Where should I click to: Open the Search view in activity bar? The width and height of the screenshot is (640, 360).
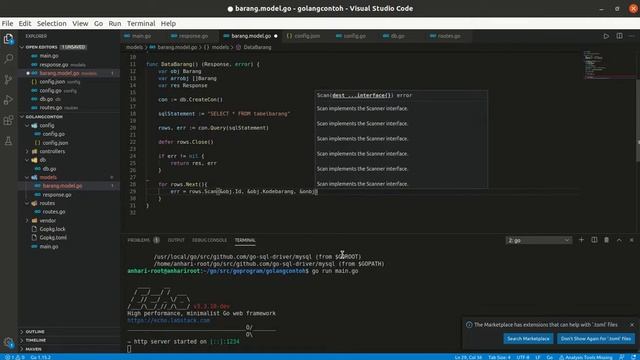tap(9, 59)
